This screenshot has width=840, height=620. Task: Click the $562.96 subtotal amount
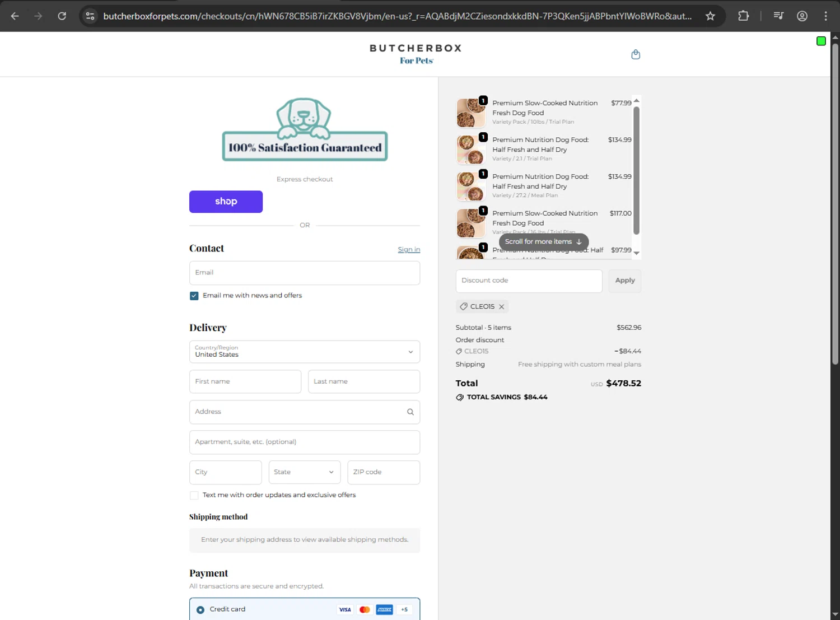[629, 328]
